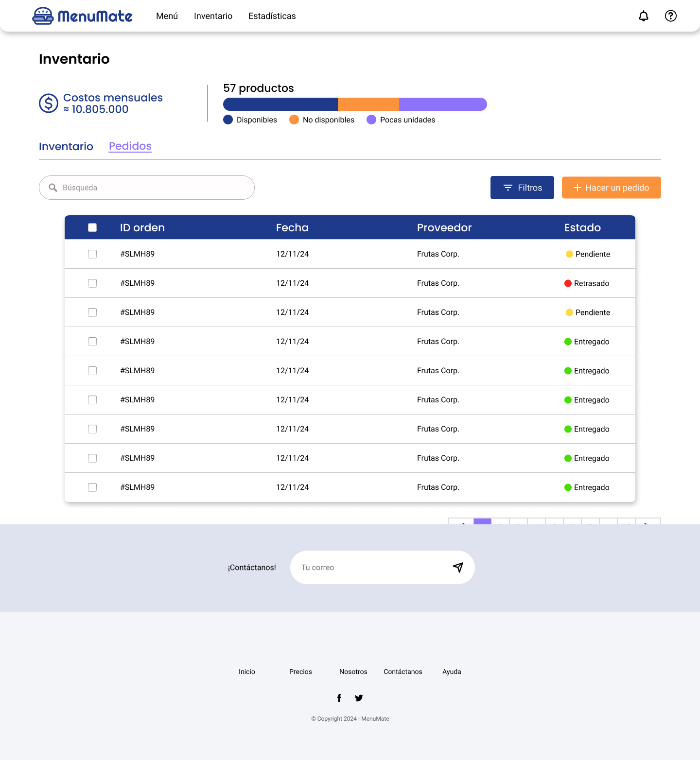Open the Filtros filter dropdown
The height and width of the screenshot is (760, 700).
pos(522,188)
